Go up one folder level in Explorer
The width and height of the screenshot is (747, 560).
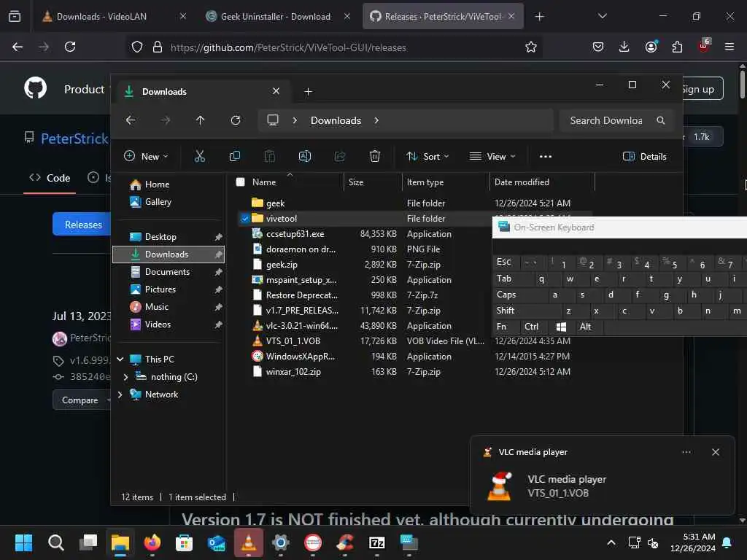coord(200,120)
